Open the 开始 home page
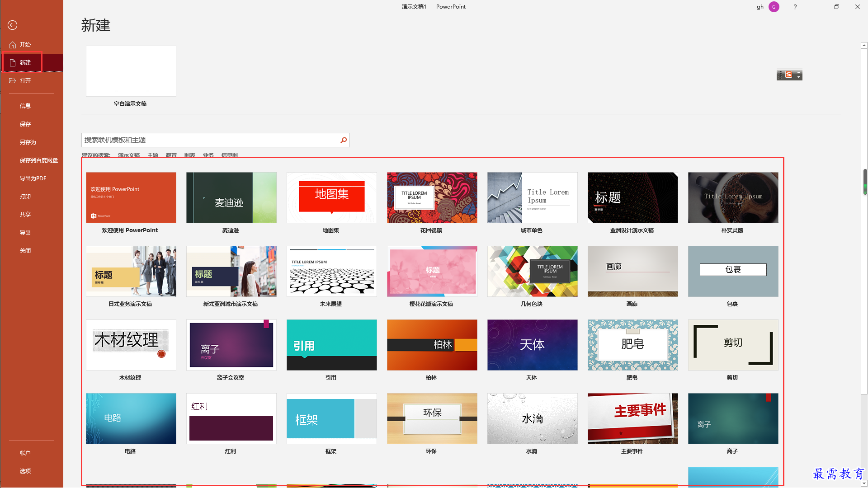Screen dimensions: 868x488 (32, 45)
